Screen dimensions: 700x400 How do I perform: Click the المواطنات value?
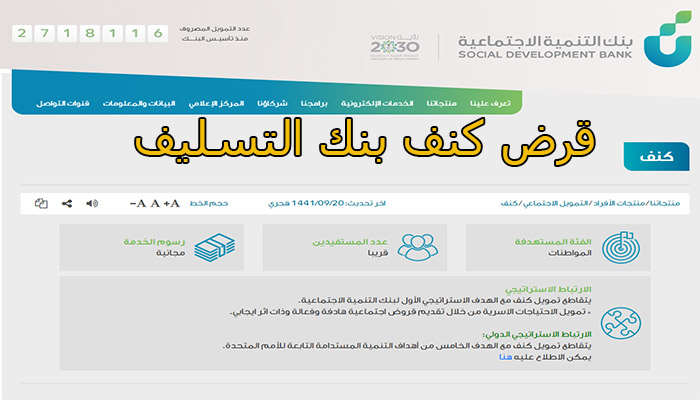(570, 253)
